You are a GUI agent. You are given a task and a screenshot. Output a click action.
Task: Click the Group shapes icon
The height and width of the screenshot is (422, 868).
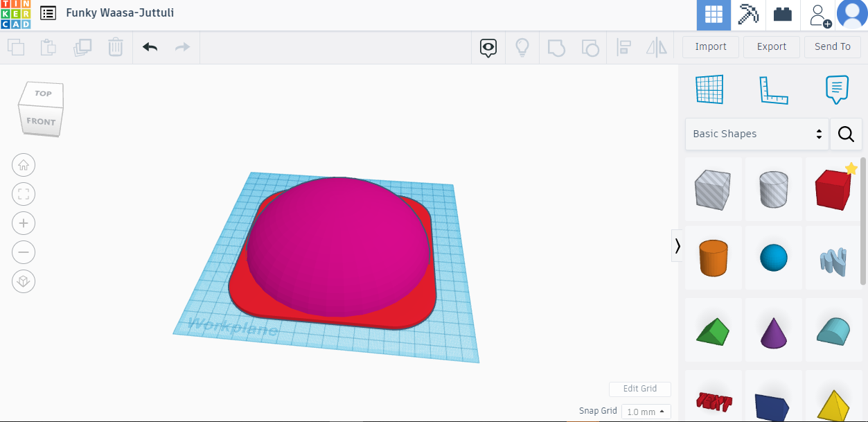click(x=556, y=47)
